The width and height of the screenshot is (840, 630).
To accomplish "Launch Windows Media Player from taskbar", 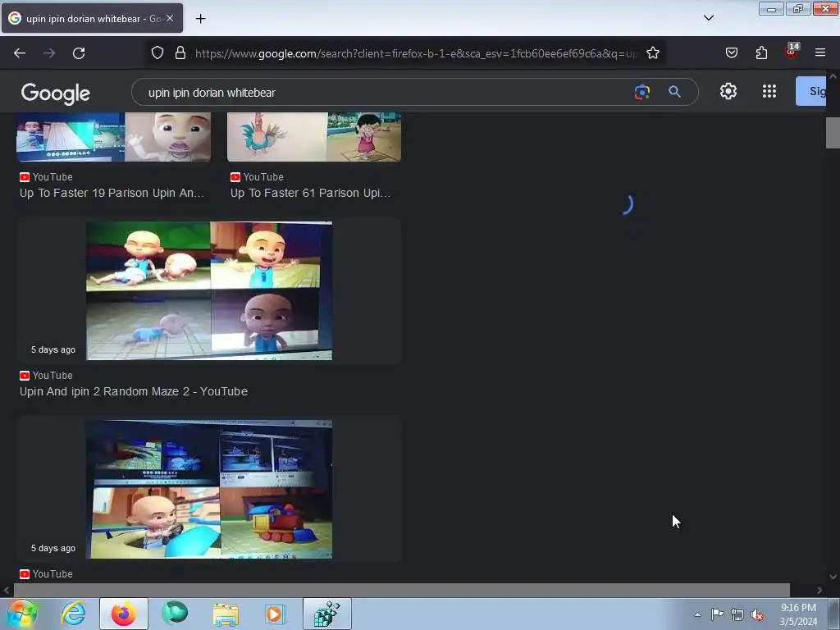I will [276, 614].
